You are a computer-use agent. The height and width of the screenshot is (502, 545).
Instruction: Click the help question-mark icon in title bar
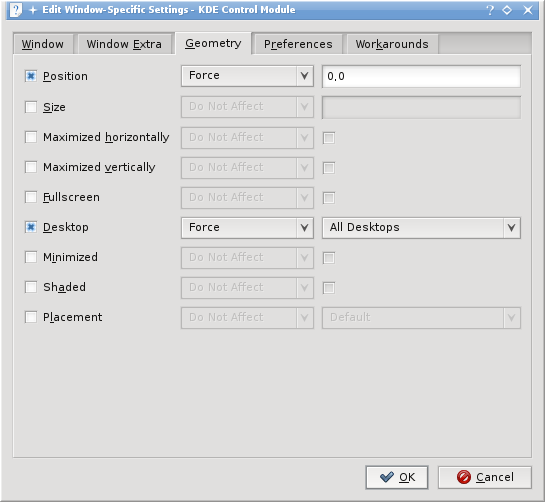tap(490, 10)
